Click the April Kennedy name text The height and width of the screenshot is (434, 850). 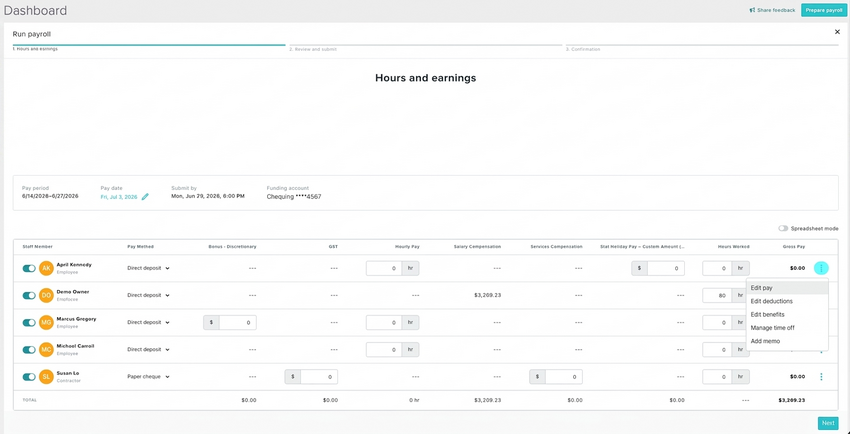(74, 265)
